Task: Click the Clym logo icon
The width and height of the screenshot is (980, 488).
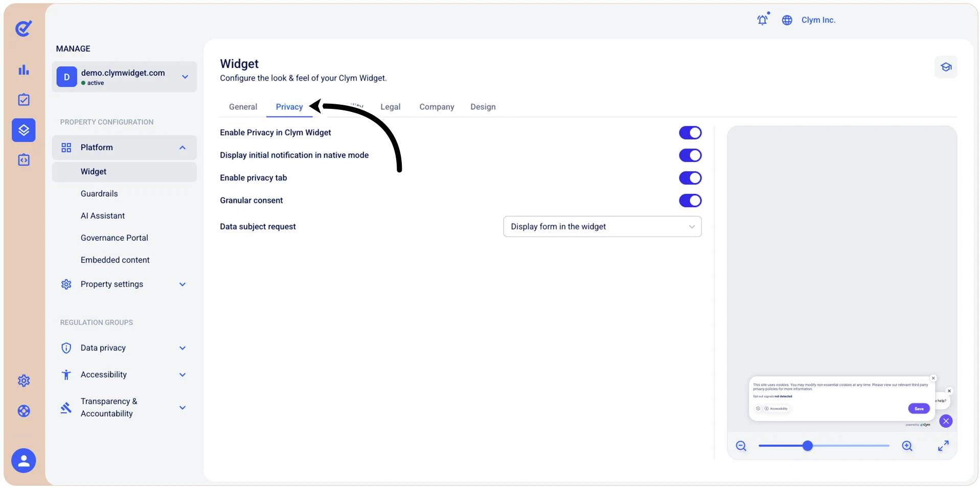Action: point(24,28)
